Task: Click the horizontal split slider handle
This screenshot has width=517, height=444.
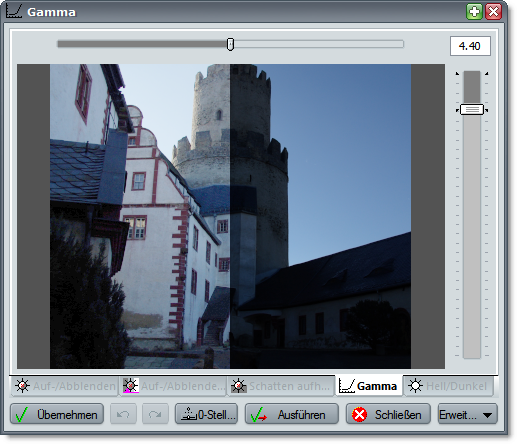Action: coord(230,44)
